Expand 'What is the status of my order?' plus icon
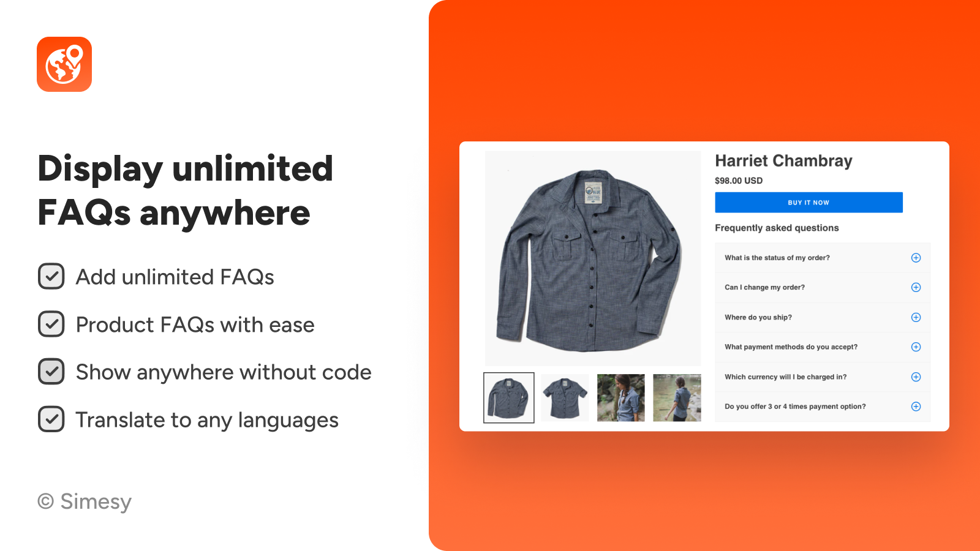 point(916,258)
